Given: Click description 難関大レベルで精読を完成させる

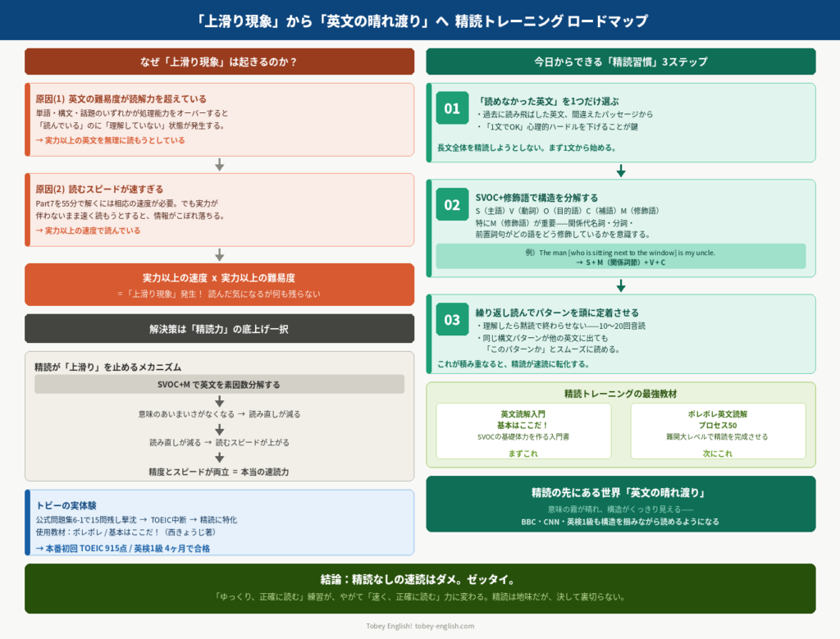Looking at the screenshot, I should coord(717,436).
